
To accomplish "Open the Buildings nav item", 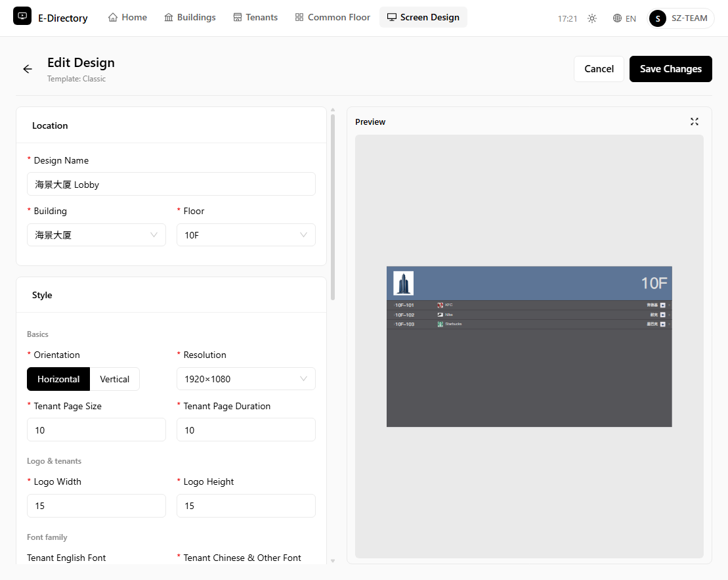I will pos(190,18).
